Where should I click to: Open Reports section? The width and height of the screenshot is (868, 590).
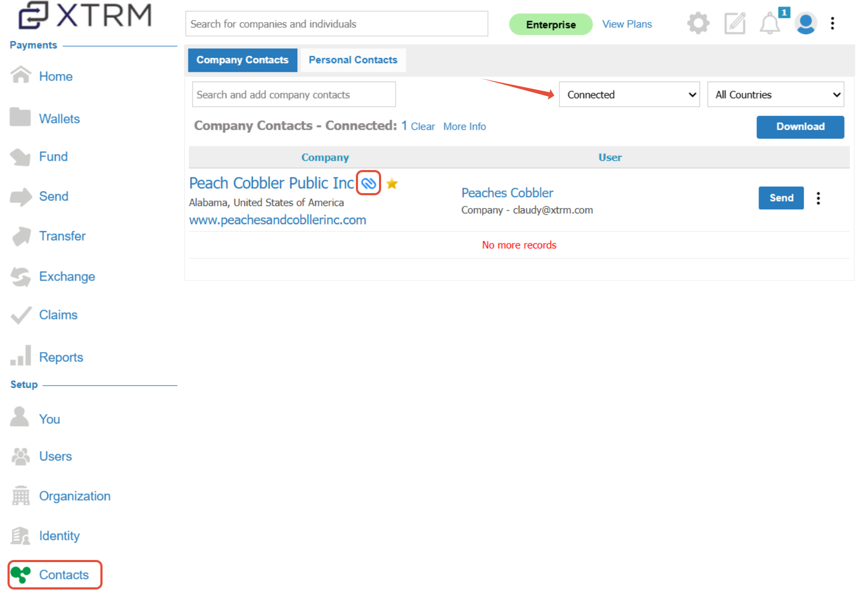61,357
